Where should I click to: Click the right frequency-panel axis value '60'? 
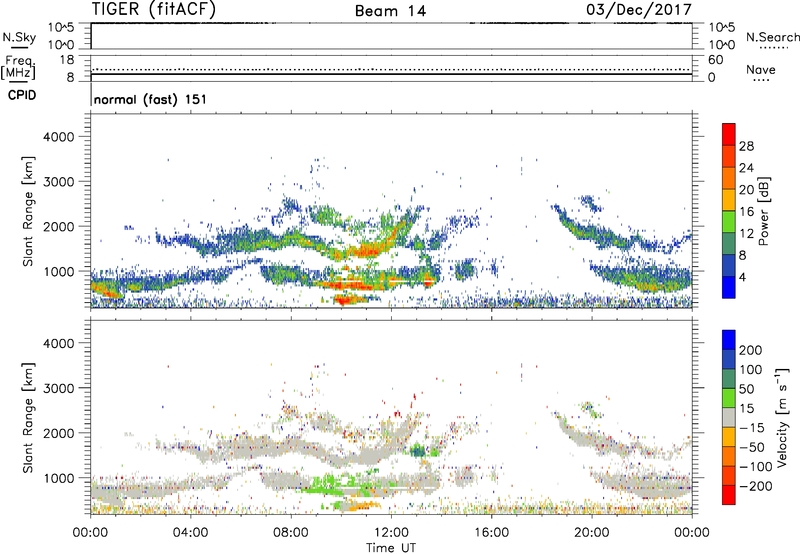coord(716,60)
